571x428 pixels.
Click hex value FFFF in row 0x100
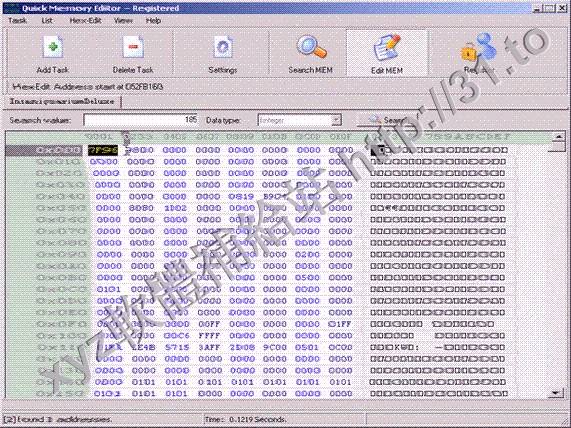point(209,335)
